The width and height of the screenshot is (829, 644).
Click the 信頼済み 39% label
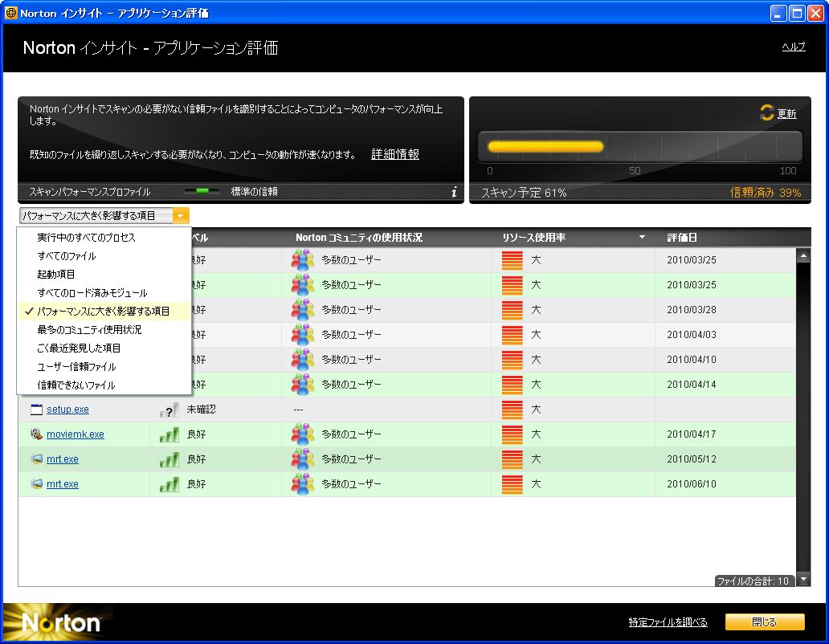pyautogui.click(x=765, y=192)
